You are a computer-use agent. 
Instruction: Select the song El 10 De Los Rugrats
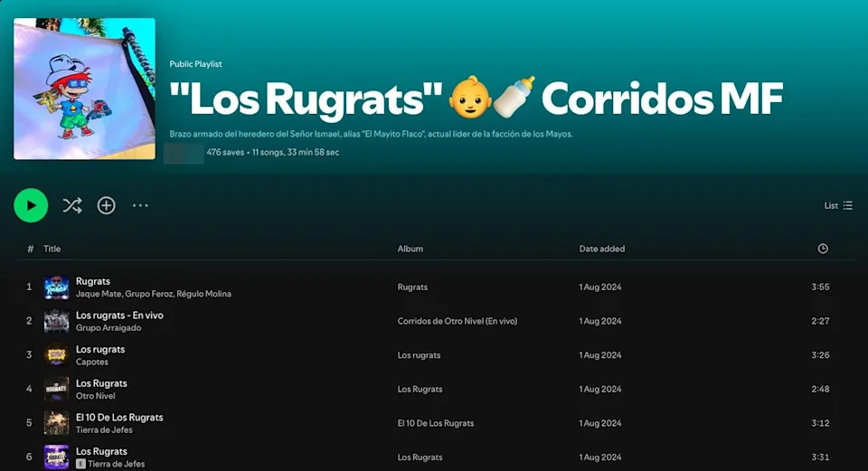tap(119, 418)
